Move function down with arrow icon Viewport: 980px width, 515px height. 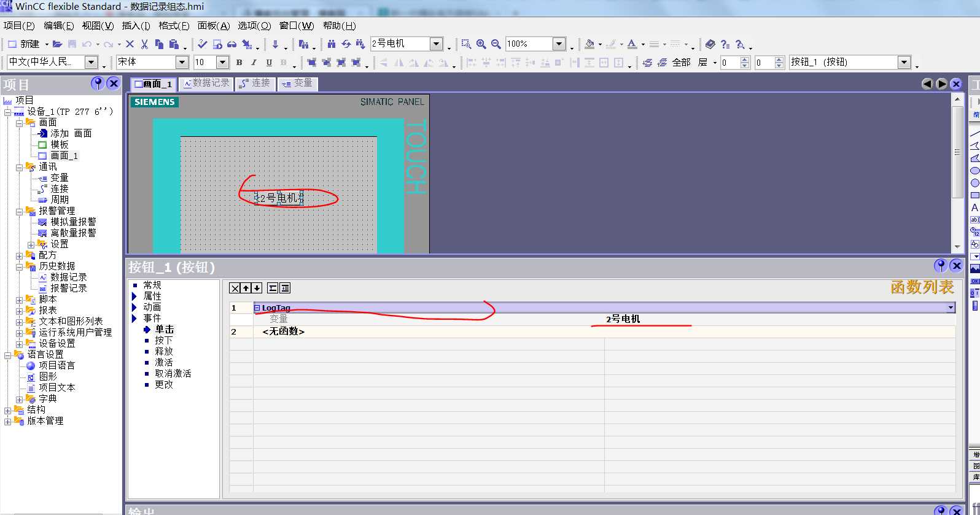pos(257,288)
